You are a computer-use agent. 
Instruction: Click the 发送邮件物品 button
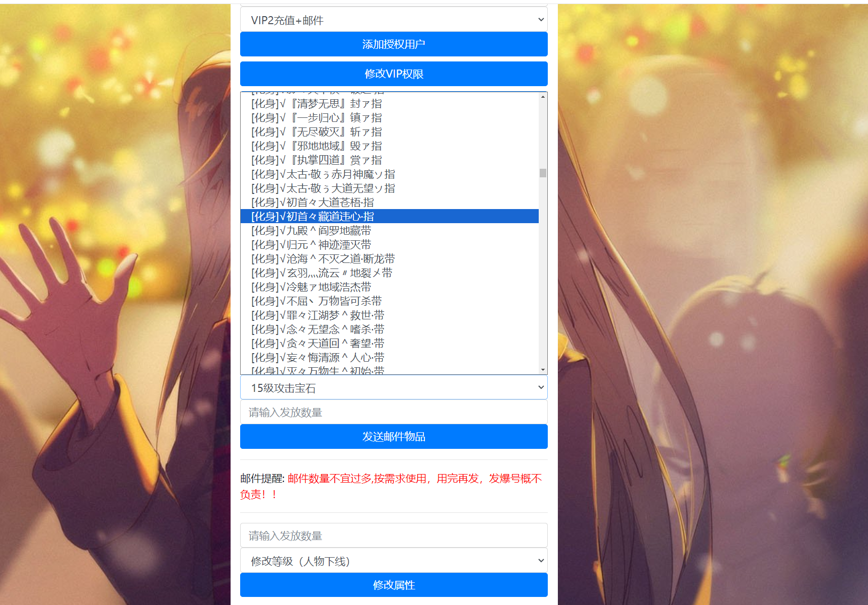point(393,437)
